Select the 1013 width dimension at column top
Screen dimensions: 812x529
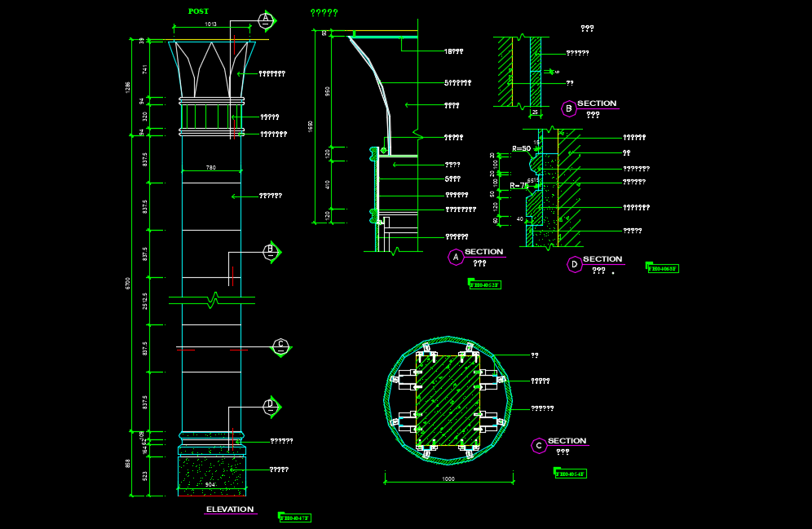[210, 25]
